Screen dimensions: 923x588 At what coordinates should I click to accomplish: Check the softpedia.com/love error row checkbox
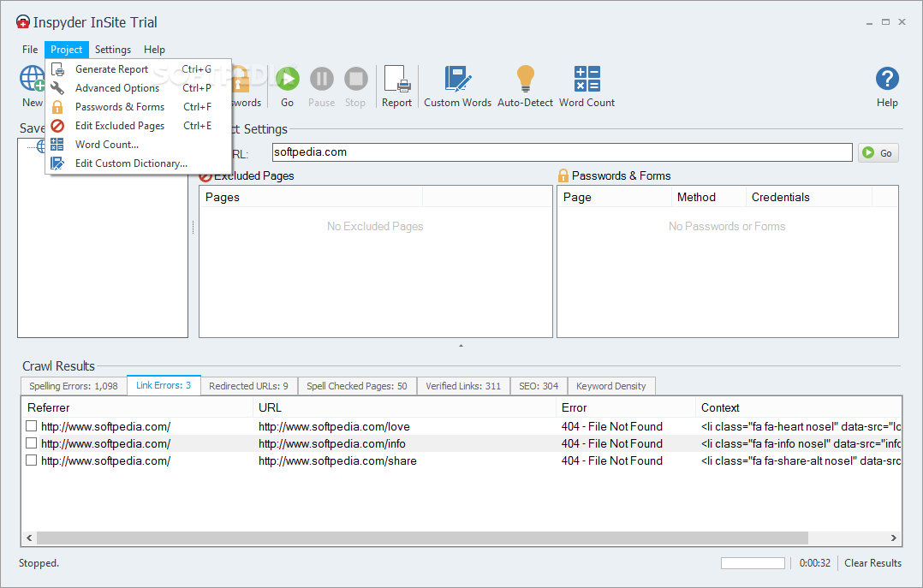(x=31, y=425)
